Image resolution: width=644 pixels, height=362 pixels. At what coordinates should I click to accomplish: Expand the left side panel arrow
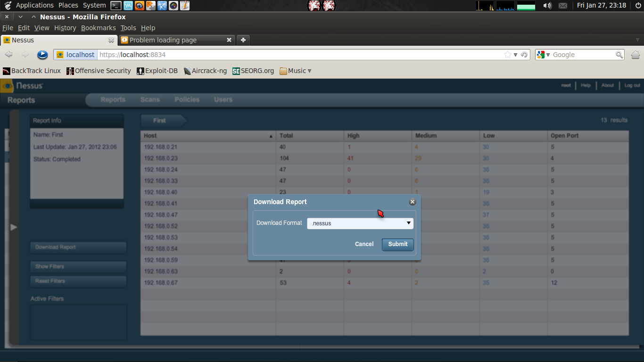(x=14, y=227)
